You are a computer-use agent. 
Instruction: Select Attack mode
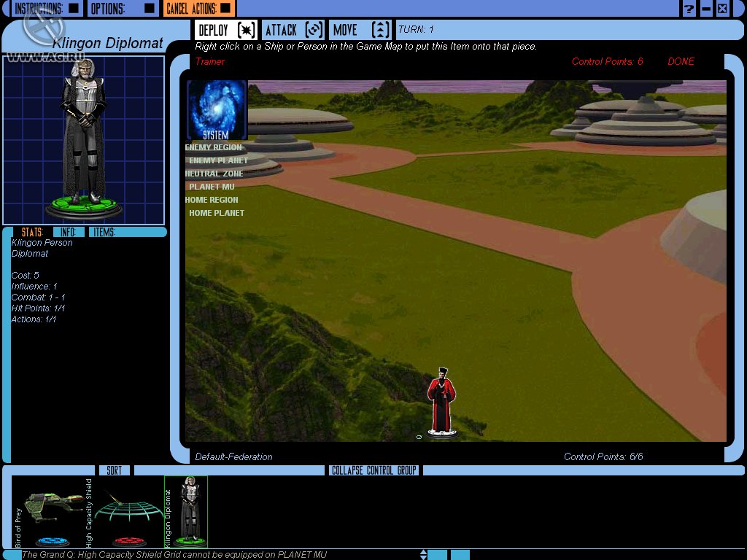tap(293, 30)
